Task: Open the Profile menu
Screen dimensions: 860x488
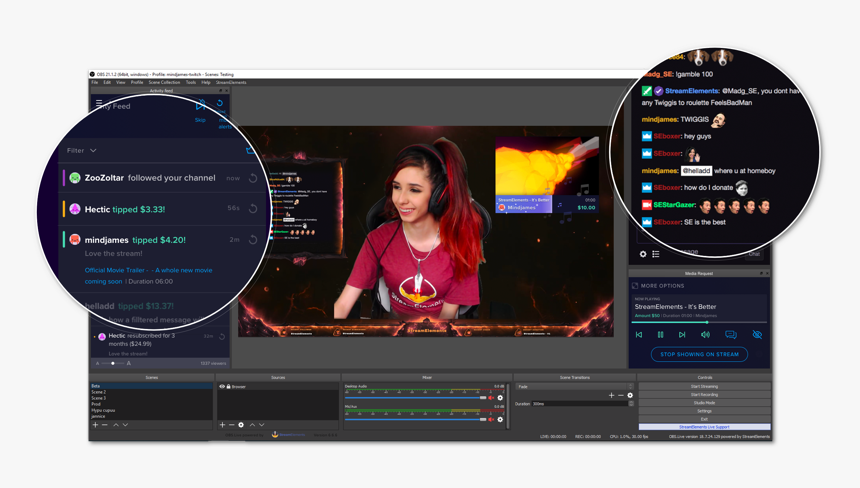Action: (x=137, y=82)
